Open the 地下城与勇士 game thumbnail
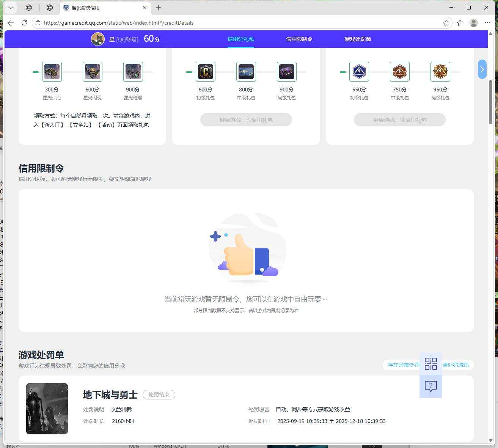 (x=47, y=409)
